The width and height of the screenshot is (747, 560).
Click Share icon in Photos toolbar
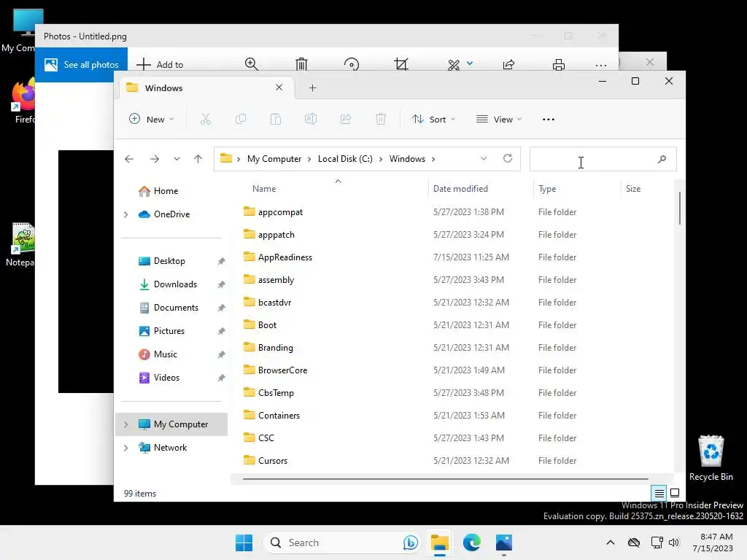(x=508, y=64)
